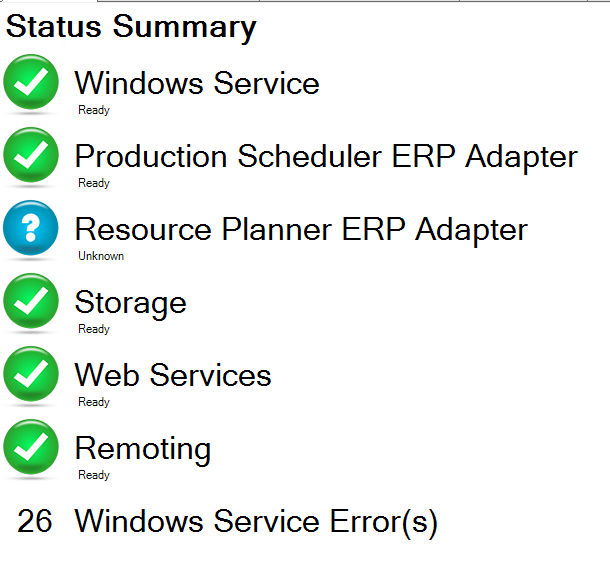Click the Remoting green checkmark icon

click(x=31, y=447)
